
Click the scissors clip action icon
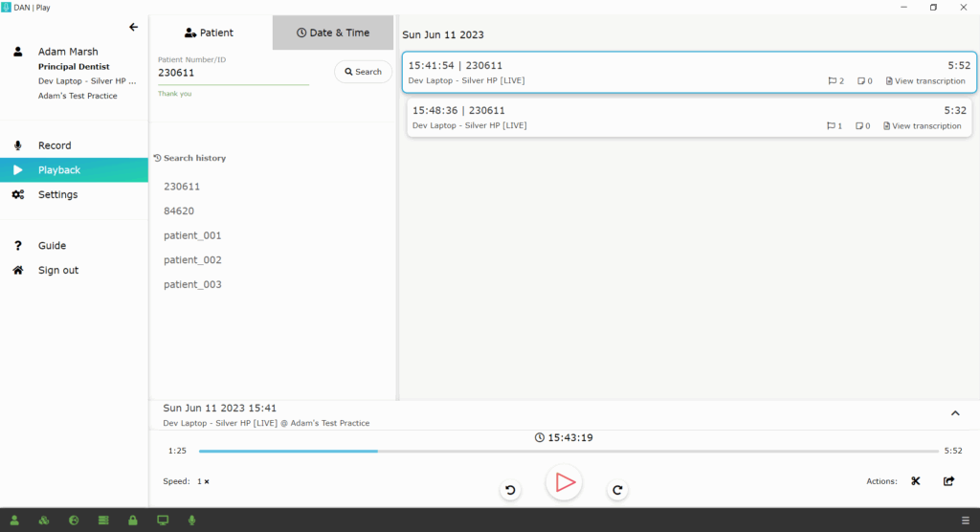tap(915, 481)
